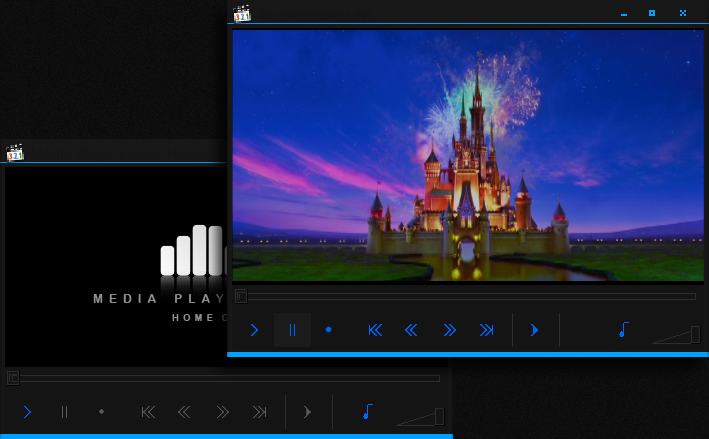Viewport: 709px width, 439px height.
Task: Click the seek bar thumb in back window
Action: [13, 378]
